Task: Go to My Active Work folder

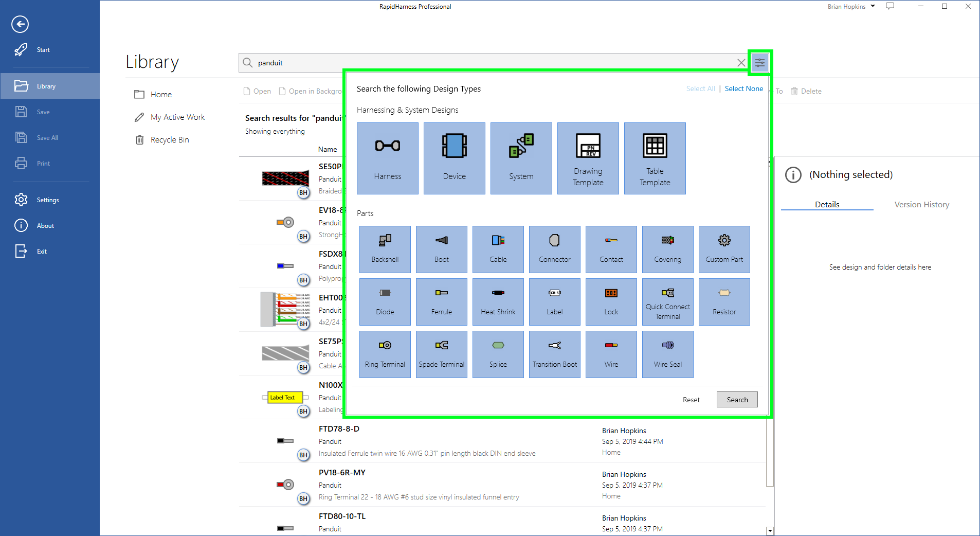Action: [x=170, y=117]
